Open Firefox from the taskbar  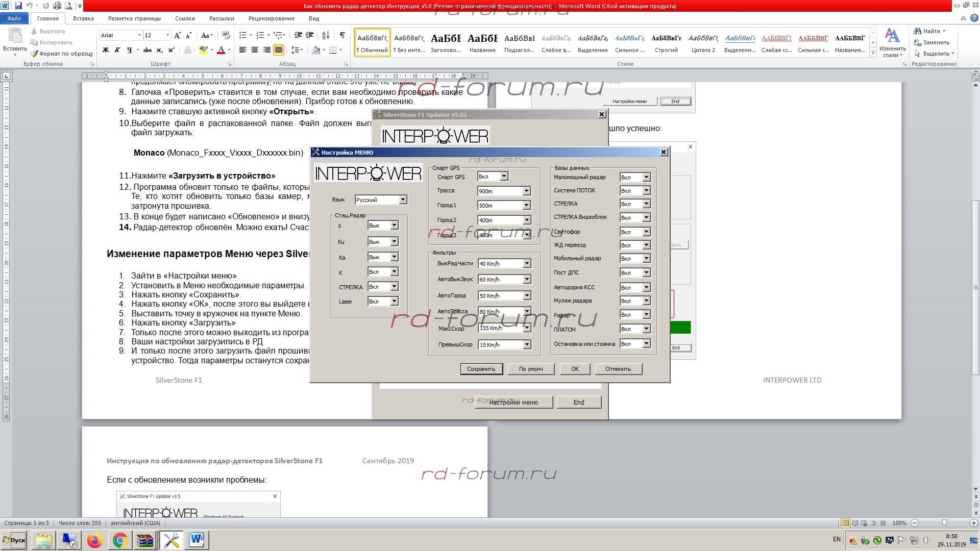[x=94, y=540]
